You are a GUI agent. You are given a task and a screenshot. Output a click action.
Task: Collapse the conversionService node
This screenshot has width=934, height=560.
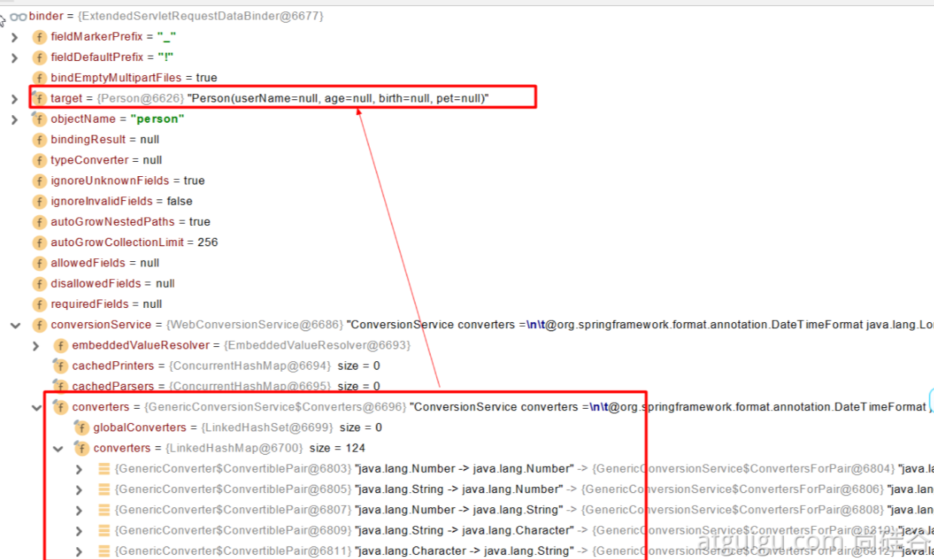14,325
